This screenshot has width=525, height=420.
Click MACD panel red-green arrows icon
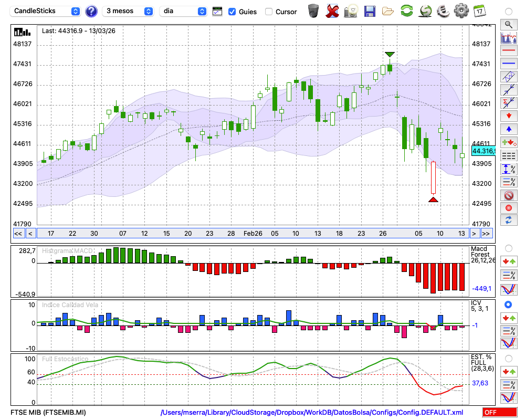509,261
